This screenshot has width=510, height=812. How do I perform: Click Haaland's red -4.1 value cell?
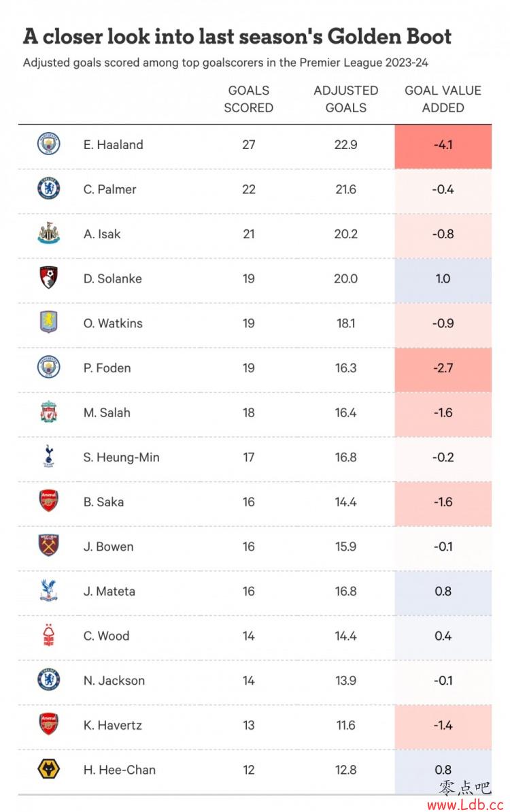tap(443, 146)
